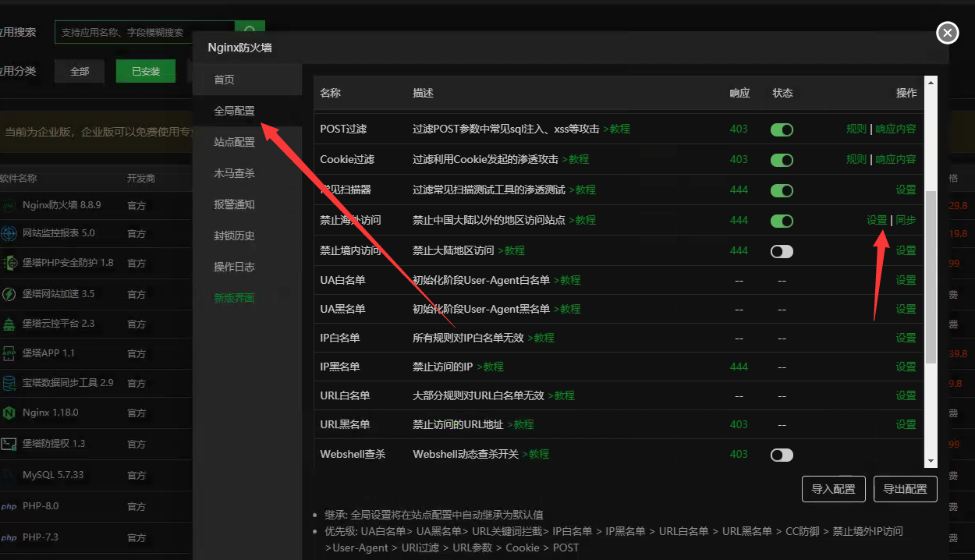The width and height of the screenshot is (975, 560).
Task: Click POST过滤 403 response value
Action: tap(739, 129)
